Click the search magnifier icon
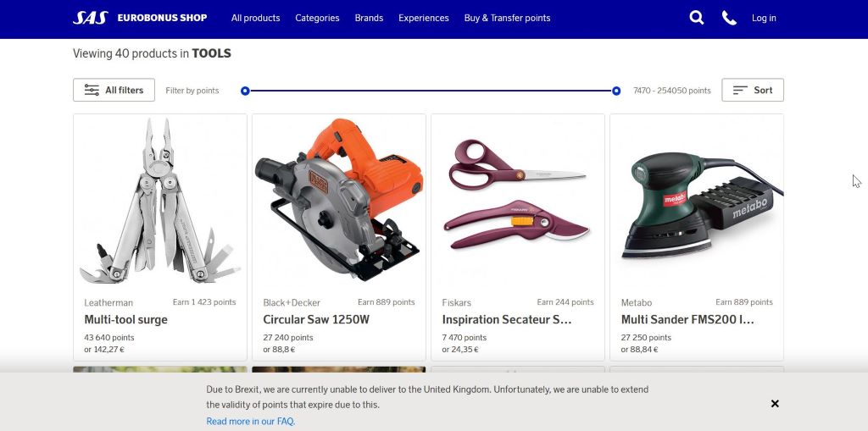Viewport: 868px width, 431px height. (x=697, y=18)
